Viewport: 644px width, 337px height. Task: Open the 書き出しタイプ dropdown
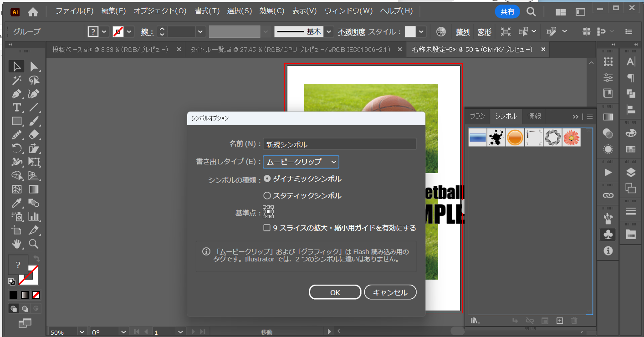301,162
